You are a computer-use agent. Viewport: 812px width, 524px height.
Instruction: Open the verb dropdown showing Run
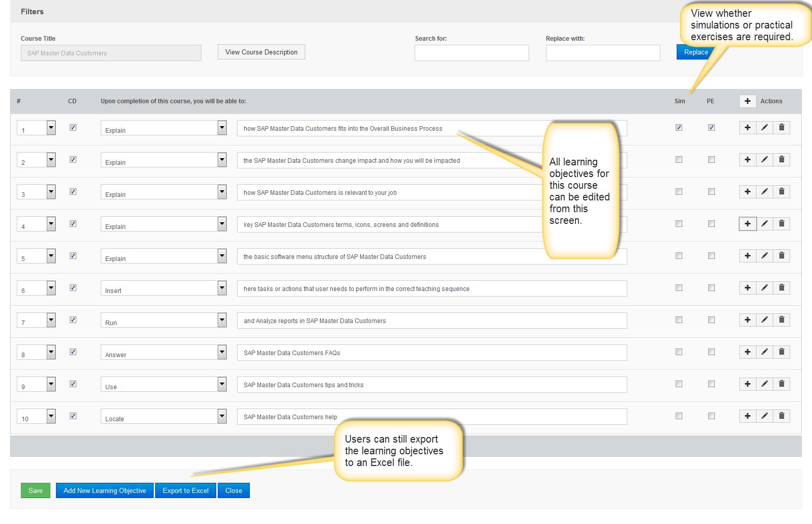tap(163, 320)
